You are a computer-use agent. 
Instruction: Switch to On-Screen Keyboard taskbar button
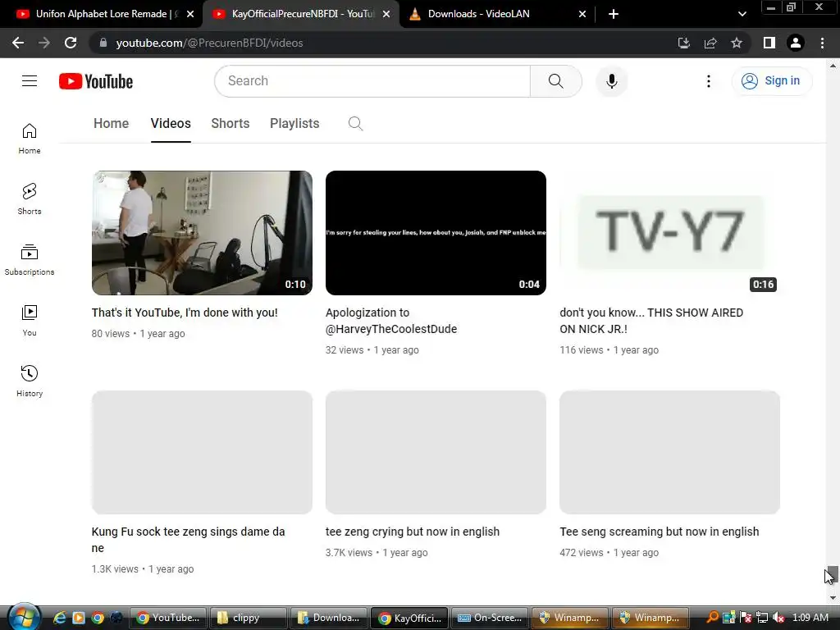coord(490,618)
